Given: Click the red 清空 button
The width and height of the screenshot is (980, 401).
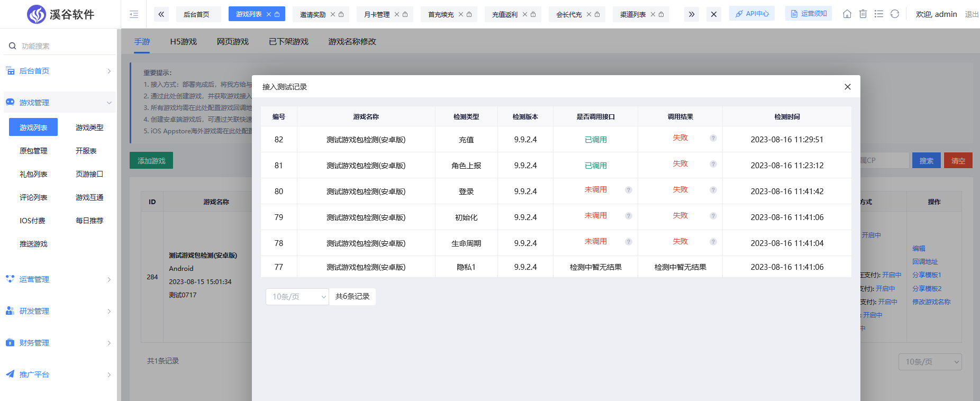Looking at the screenshot, I should (x=958, y=160).
